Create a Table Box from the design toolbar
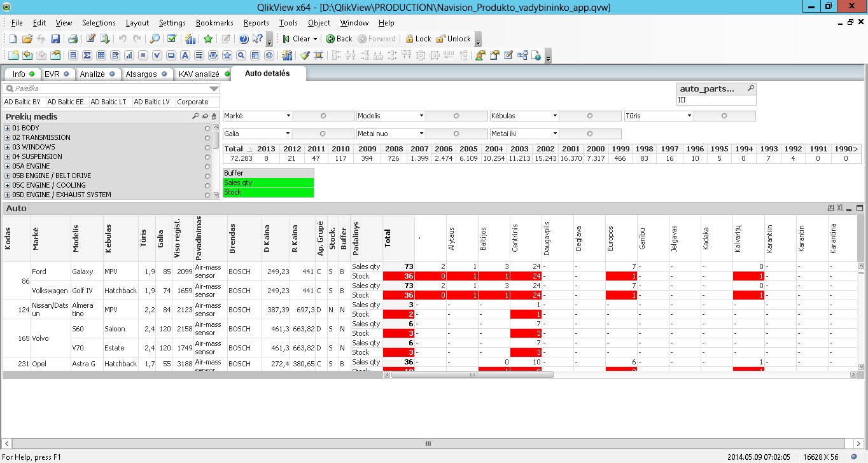Image resolution: width=868 pixels, height=463 pixels. point(101,55)
